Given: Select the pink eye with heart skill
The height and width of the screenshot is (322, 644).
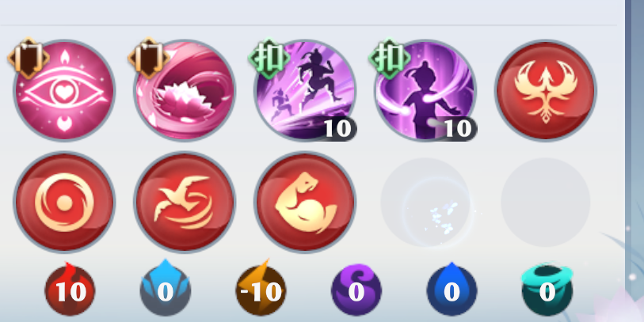Looking at the screenshot, I should [64, 90].
